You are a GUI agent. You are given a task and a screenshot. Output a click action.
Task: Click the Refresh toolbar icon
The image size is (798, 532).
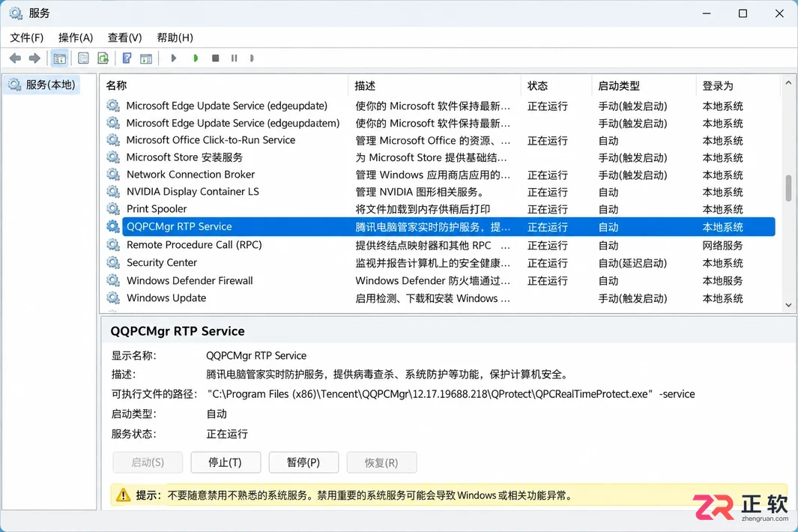click(103, 58)
